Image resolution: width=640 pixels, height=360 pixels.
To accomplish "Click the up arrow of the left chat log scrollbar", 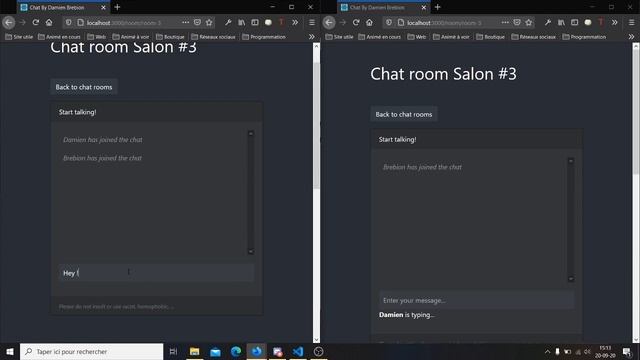I will 251,133.
